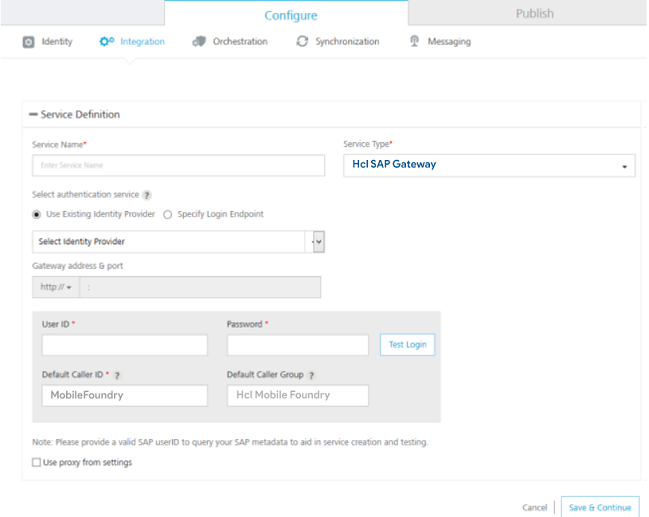Enable Use proxy from settings checkbox

pos(37,463)
